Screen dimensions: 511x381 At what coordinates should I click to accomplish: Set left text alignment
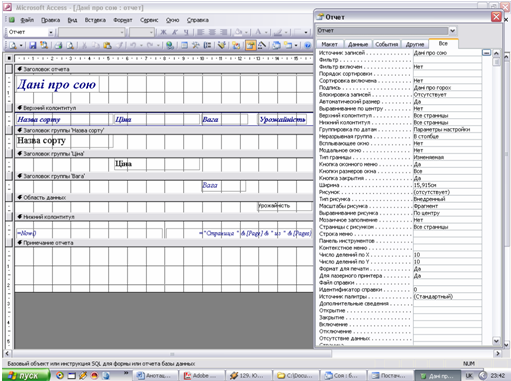(x=201, y=32)
